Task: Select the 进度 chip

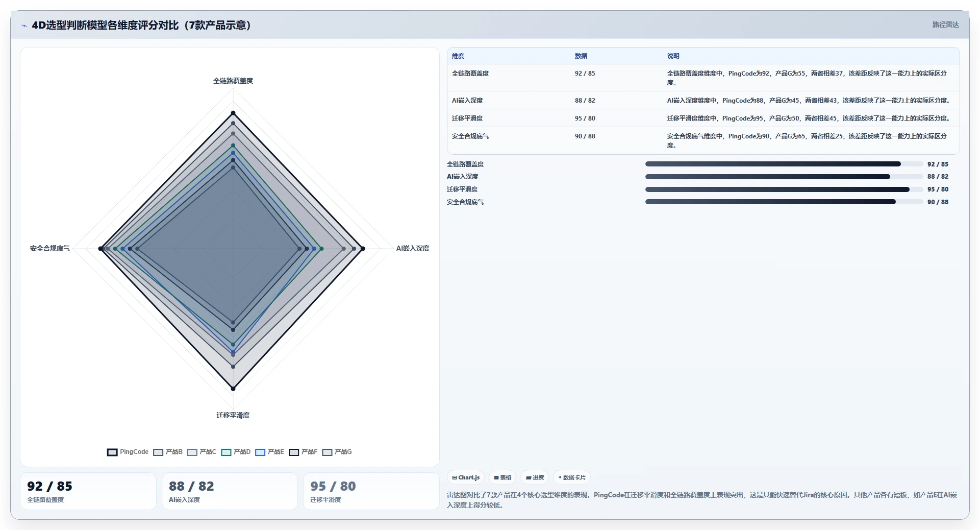Action: click(x=535, y=477)
